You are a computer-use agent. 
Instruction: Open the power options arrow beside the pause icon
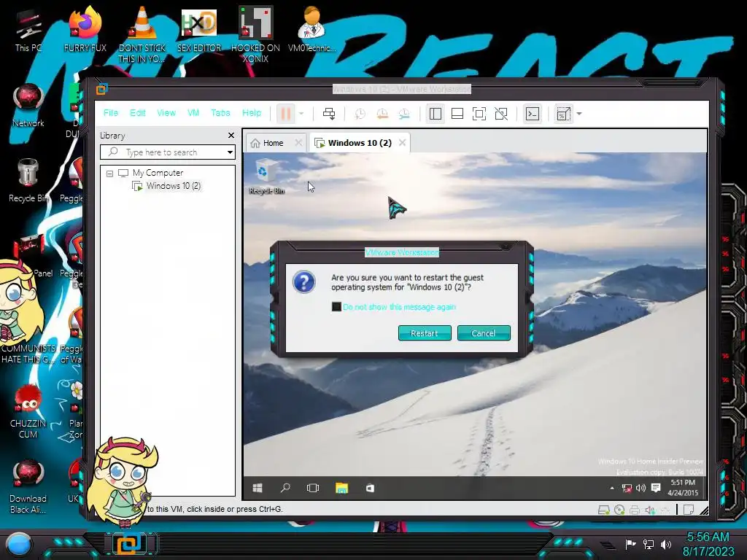pos(301,114)
